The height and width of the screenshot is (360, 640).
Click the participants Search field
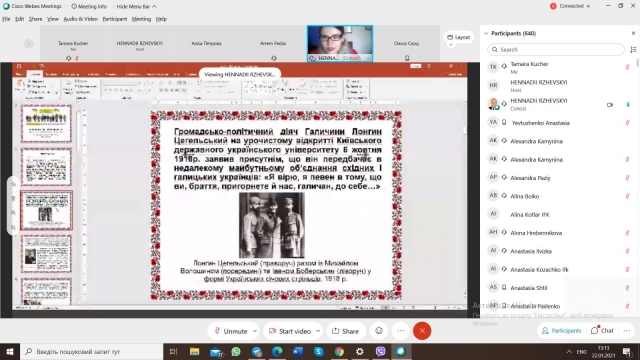pyautogui.click(x=556, y=49)
